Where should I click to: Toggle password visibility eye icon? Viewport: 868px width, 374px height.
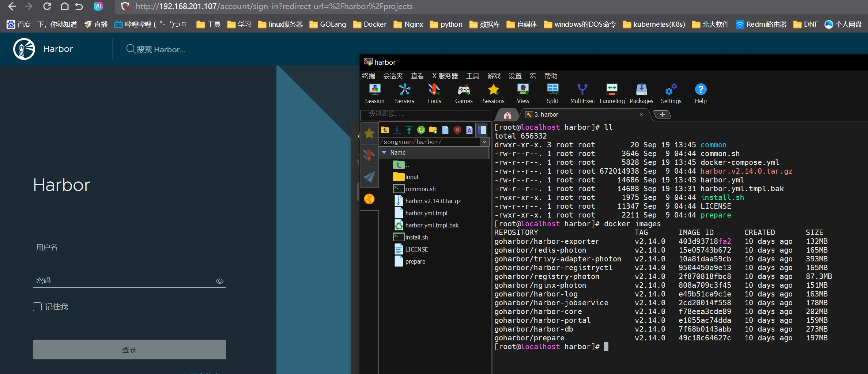click(x=219, y=281)
